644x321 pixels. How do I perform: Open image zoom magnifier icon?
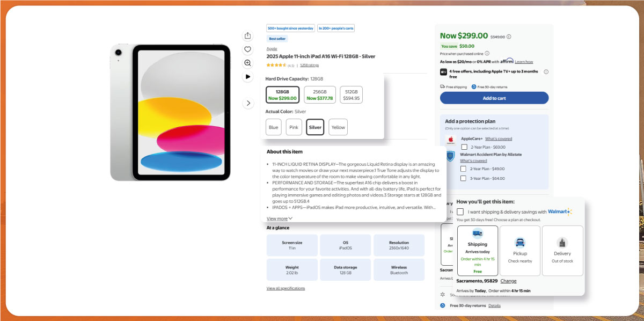tap(247, 63)
